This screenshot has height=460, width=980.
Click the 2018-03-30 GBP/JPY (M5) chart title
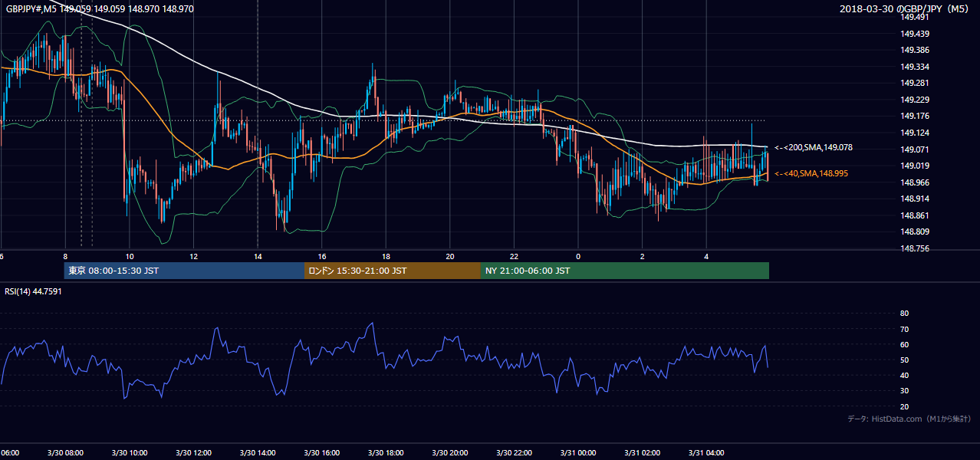pyautogui.click(x=904, y=8)
